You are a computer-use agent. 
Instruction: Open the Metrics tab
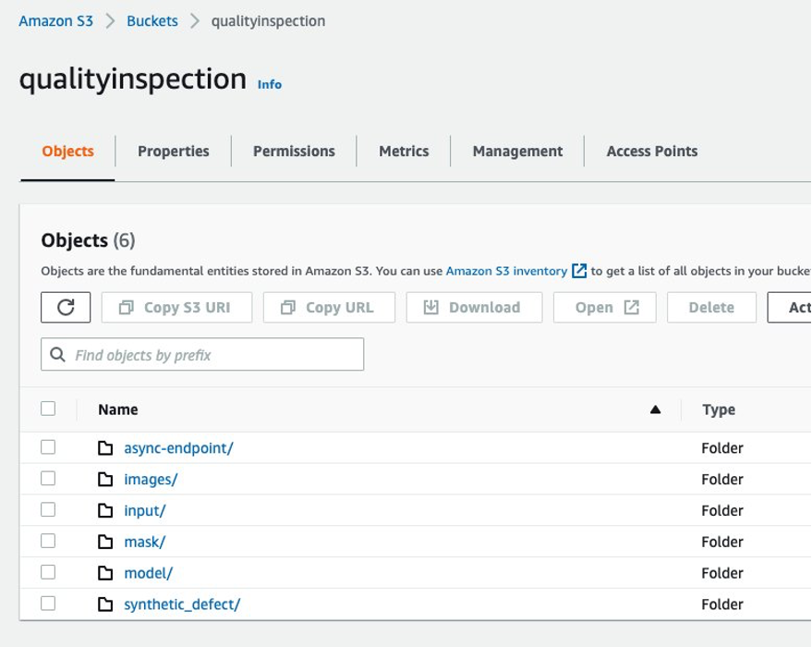point(404,152)
